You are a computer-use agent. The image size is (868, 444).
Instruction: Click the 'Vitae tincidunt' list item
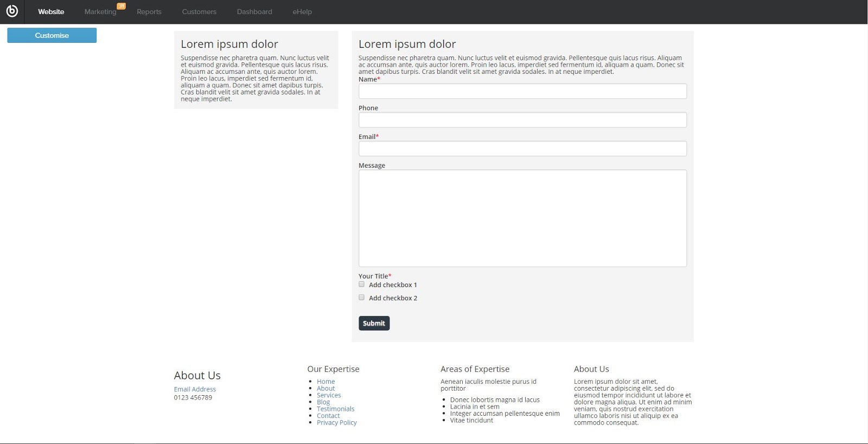click(471, 420)
